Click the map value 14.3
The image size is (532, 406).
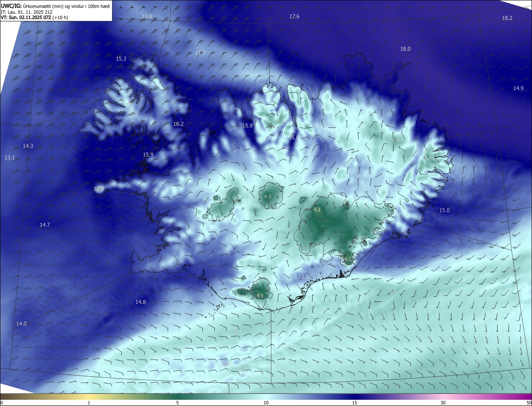pos(28,146)
